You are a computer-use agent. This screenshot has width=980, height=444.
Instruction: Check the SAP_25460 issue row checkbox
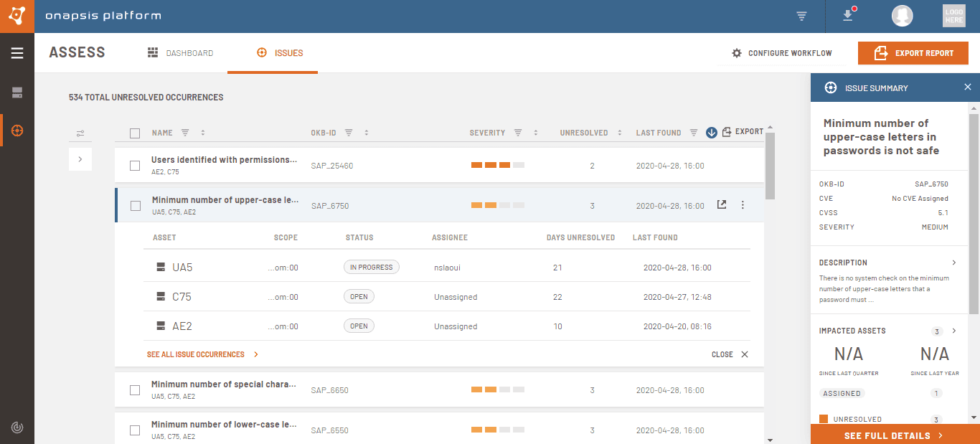135,166
